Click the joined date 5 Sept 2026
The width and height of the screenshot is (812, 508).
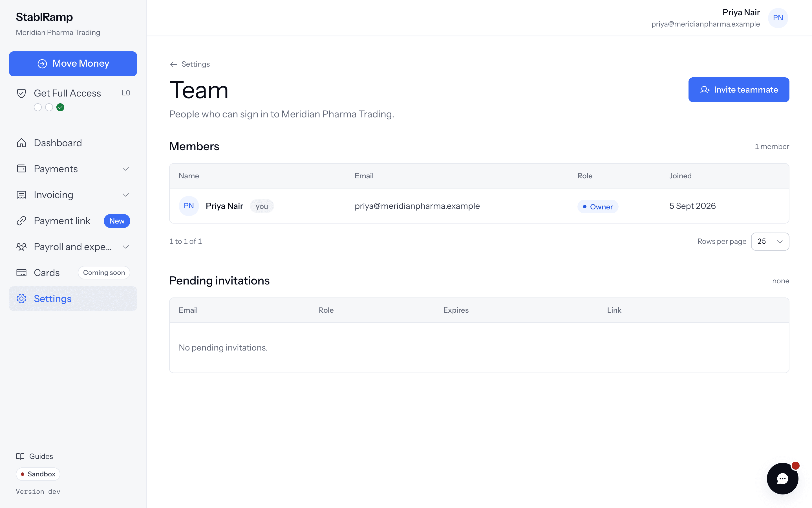pos(692,206)
